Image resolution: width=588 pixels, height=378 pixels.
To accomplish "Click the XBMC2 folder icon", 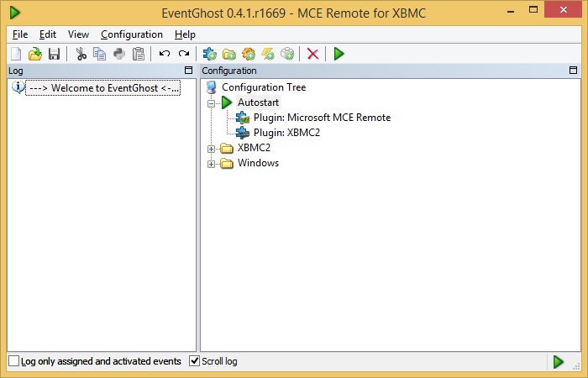I will pyautogui.click(x=227, y=148).
